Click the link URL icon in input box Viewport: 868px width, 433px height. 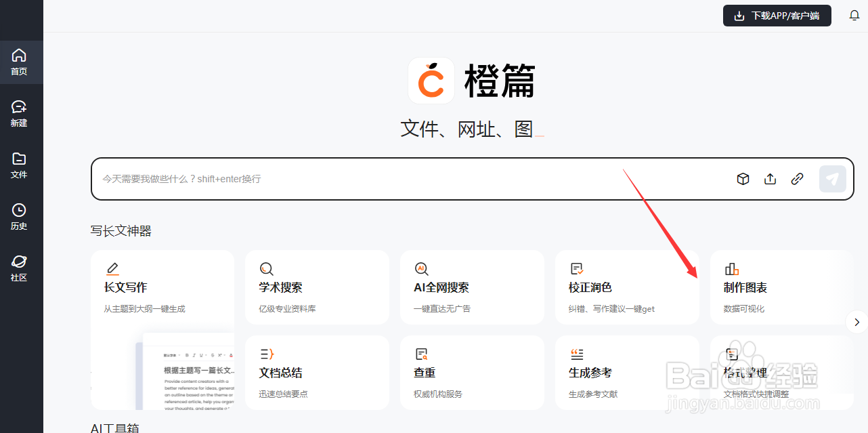point(798,179)
